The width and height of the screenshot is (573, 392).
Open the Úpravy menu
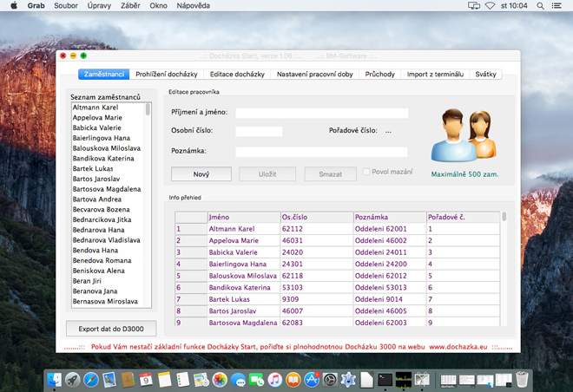coord(99,5)
